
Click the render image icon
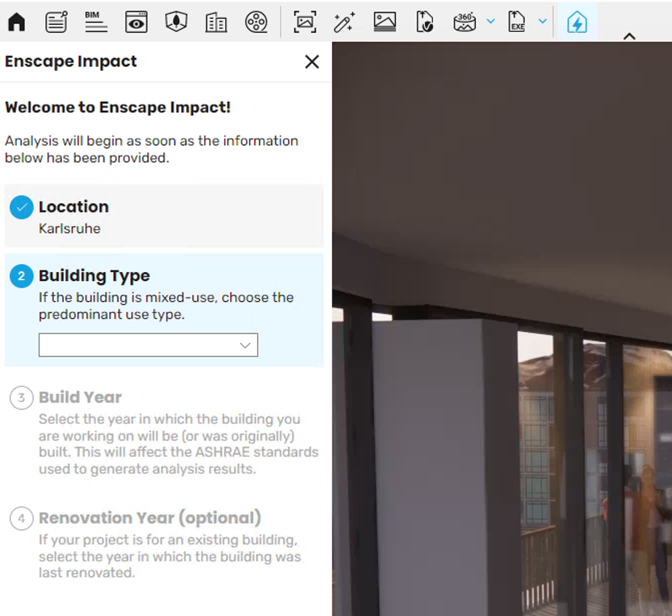[x=385, y=22]
